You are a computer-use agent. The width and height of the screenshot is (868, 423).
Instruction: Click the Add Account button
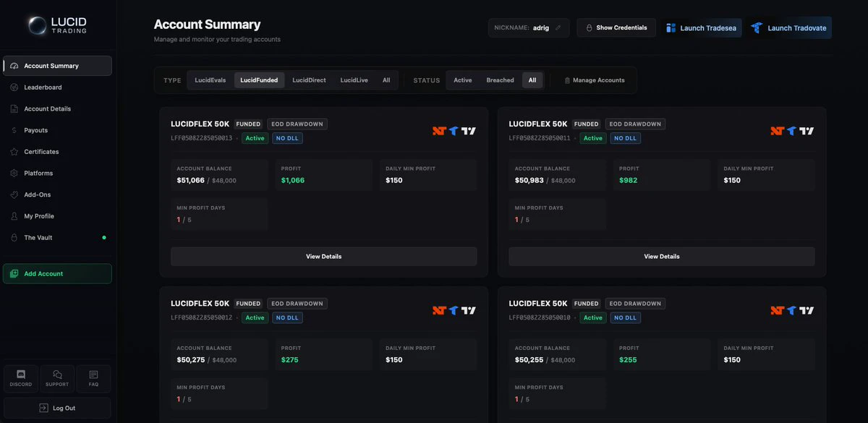click(x=57, y=273)
